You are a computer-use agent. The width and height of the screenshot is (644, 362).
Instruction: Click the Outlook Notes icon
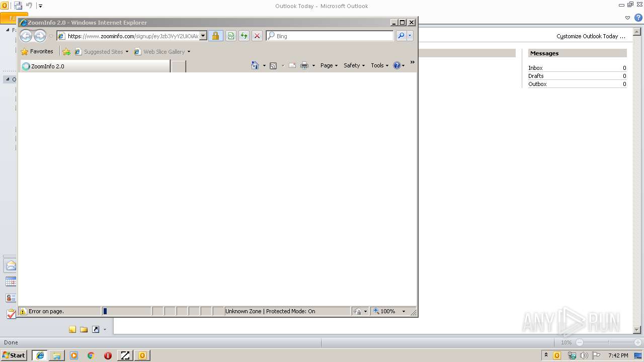coord(72,329)
